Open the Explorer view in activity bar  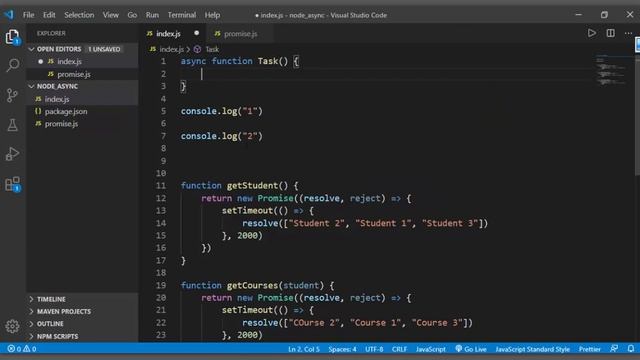pos(12,37)
